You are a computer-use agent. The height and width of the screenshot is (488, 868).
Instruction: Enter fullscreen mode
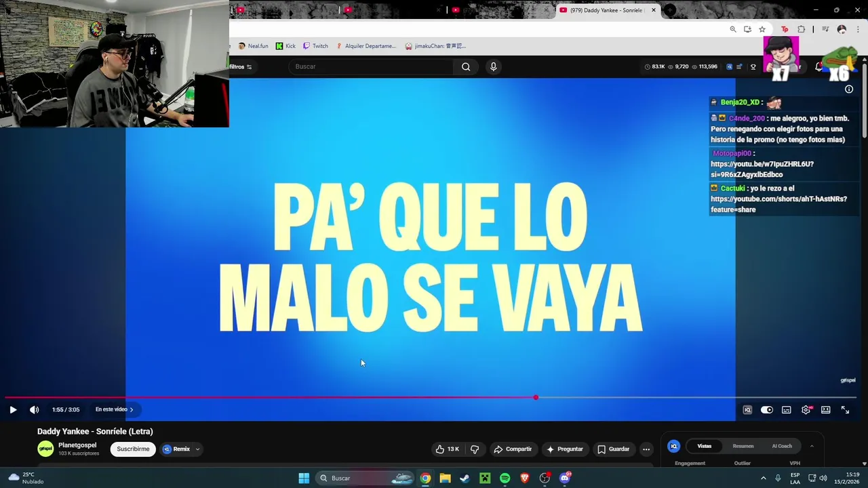point(846,410)
